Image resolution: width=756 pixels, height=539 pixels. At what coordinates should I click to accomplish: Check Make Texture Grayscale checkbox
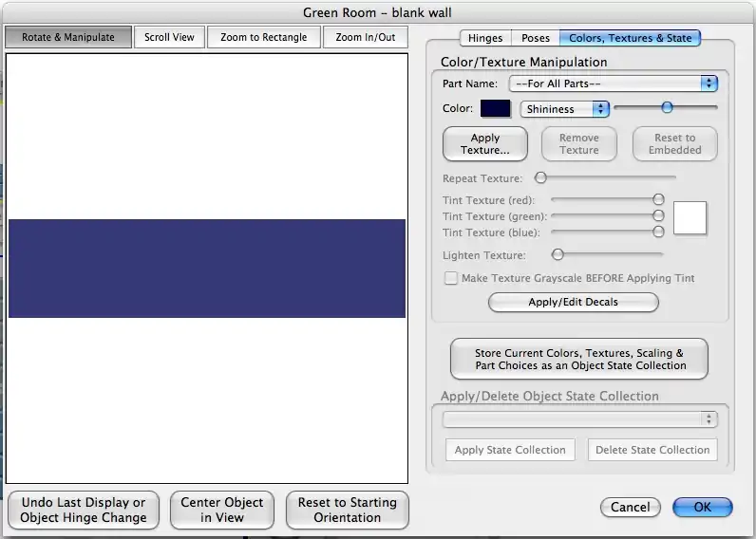tap(451, 278)
